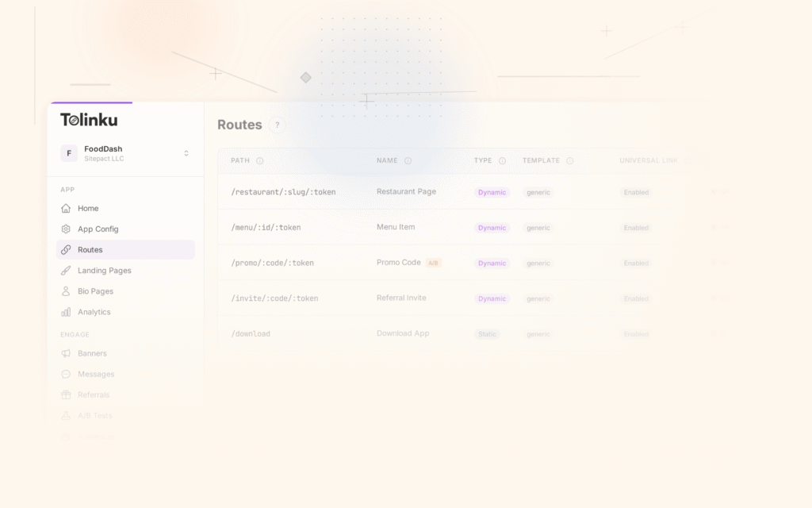Select the Landing Pages pen icon
This screenshot has height=508, width=812.
coord(66,271)
